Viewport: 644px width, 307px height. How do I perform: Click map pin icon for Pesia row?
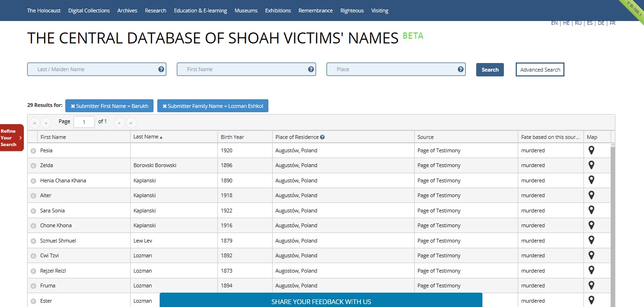[x=591, y=150]
